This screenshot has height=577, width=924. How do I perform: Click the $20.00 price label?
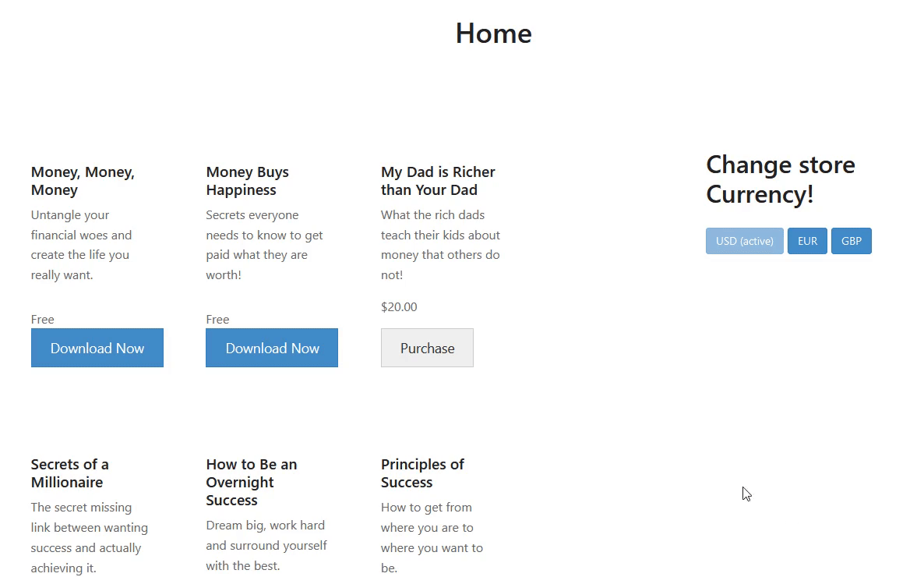[x=399, y=307]
